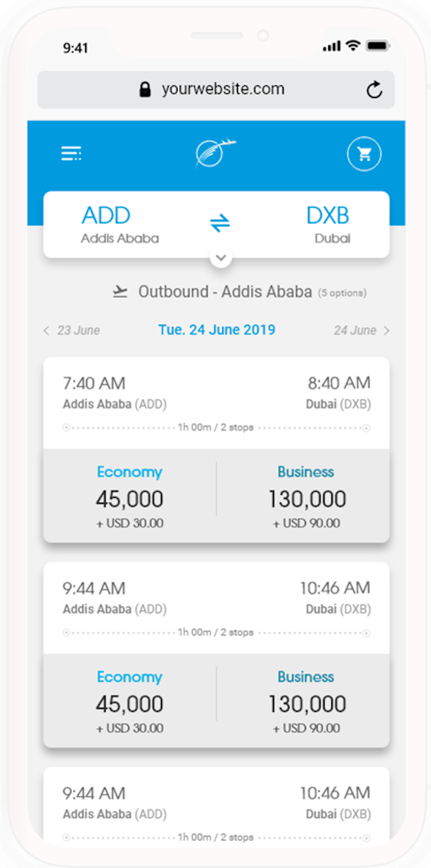Go to previous day 23 June

click(x=72, y=330)
